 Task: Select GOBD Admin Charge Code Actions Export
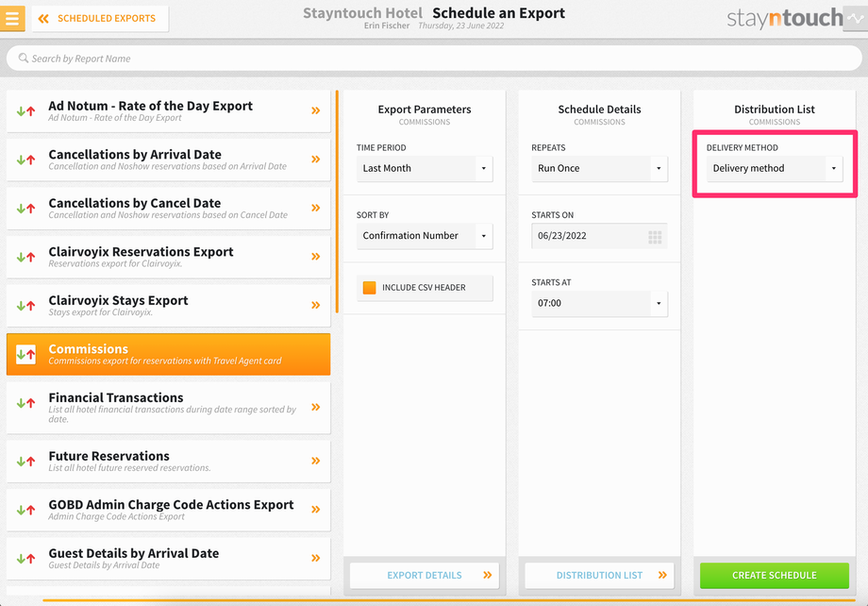coord(168,510)
